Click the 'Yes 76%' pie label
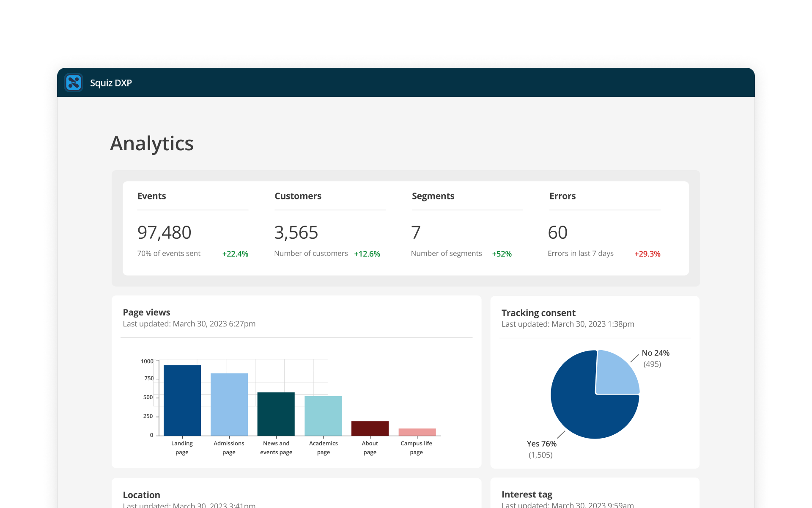 pyautogui.click(x=542, y=444)
